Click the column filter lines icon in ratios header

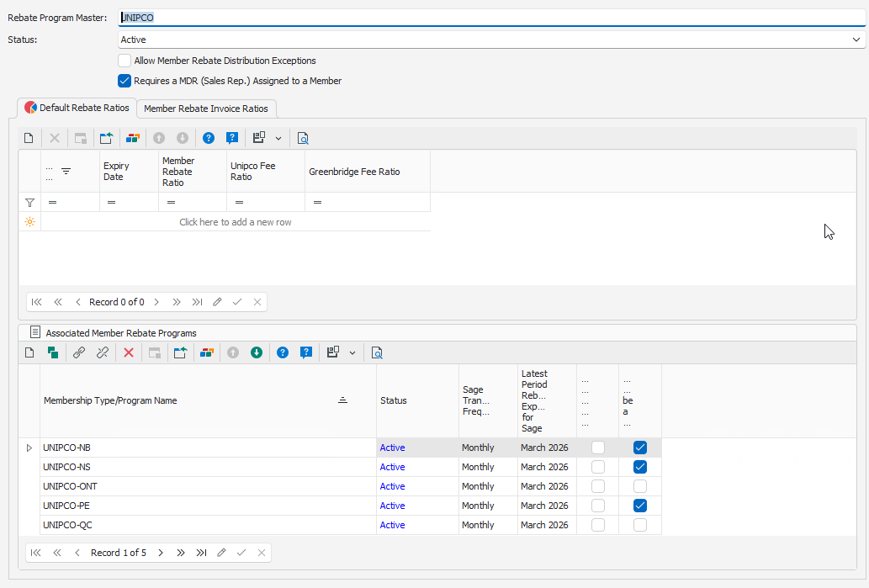pyautogui.click(x=66, y=172)
